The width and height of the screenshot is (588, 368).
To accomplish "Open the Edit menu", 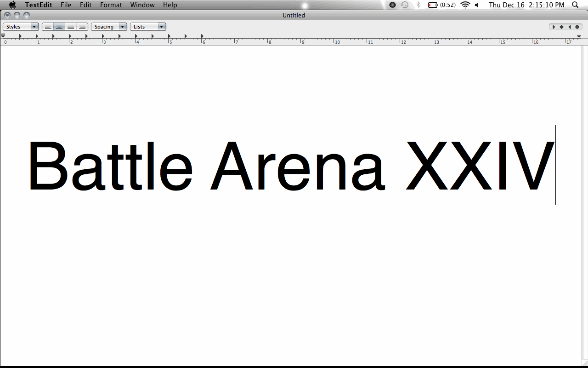I will coord(85,5).
